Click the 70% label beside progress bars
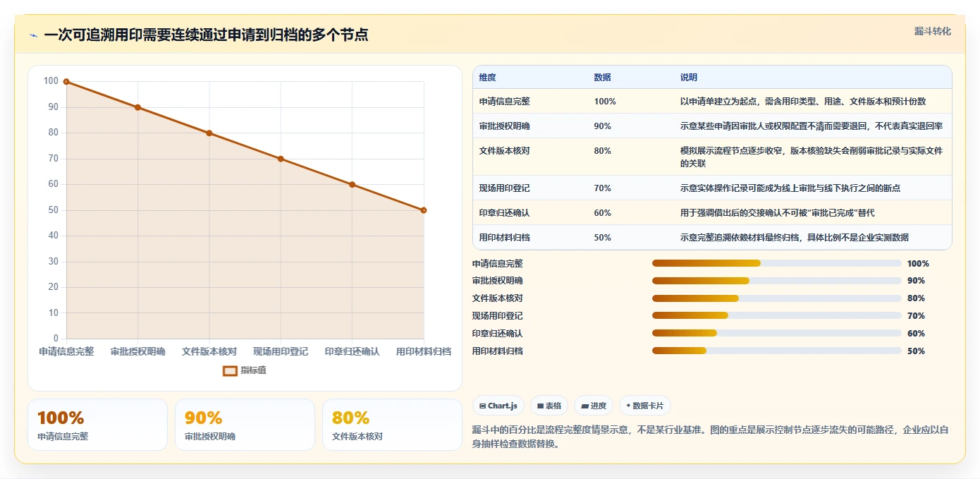This screenshot has height=479, width=980. click(x=916, y=316)
